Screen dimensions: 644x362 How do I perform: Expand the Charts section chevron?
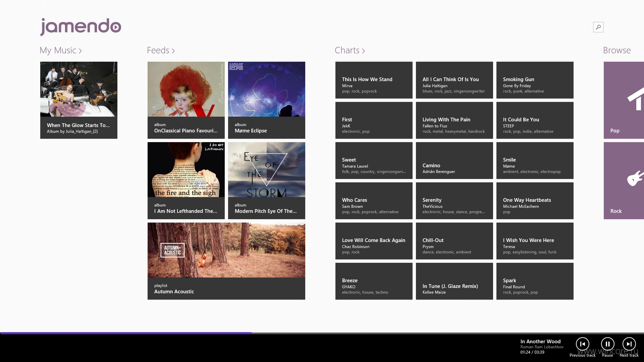coord(363,51)
